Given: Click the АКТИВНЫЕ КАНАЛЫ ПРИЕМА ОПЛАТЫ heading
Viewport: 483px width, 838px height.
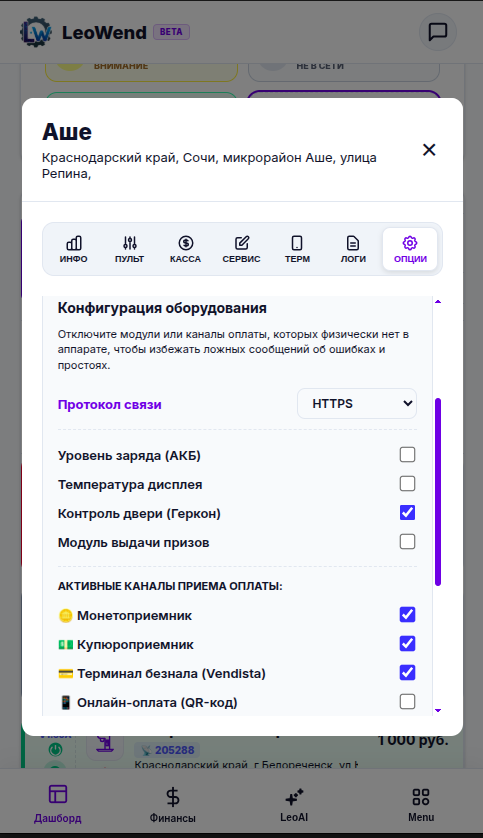Looking at the screenshot, I should pyautogui.click(x=170, y=586).
